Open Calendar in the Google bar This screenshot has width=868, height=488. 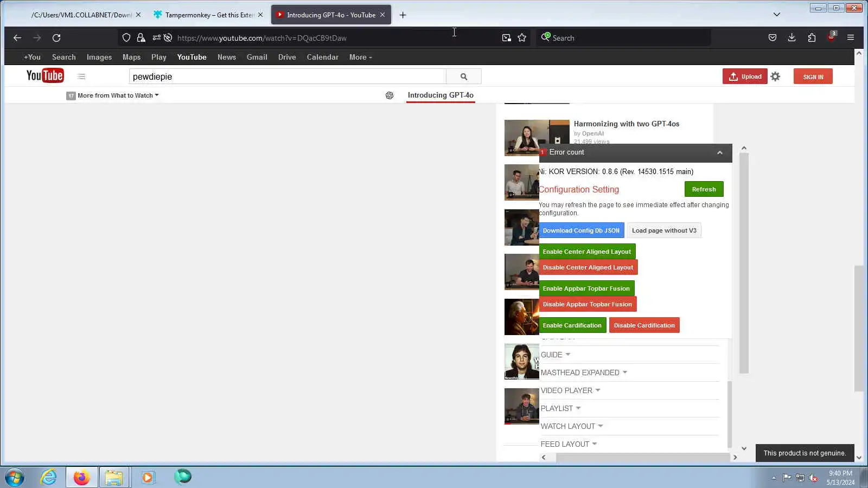[322, 57]
